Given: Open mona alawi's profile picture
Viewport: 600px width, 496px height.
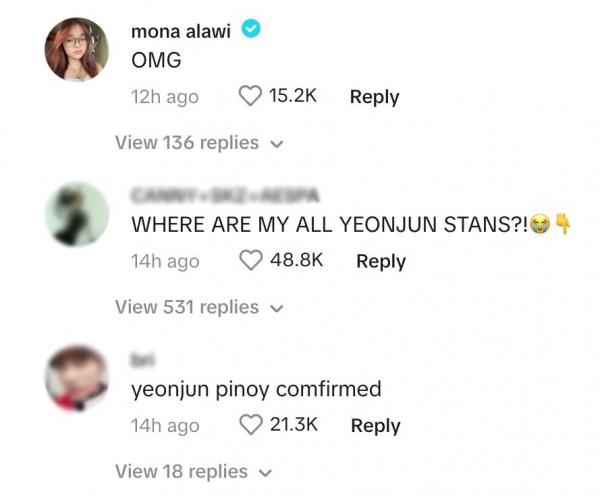Looking at the screenshot, I should point(78,49).
